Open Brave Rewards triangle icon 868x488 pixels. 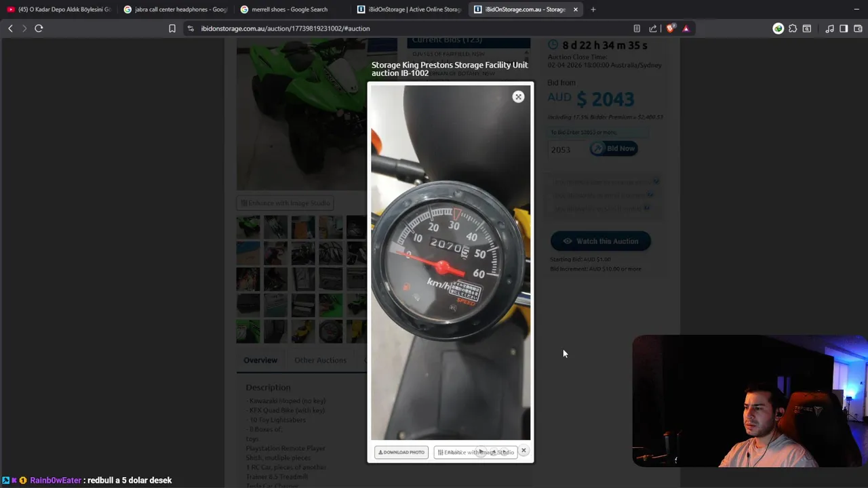(x=686, y=28)
